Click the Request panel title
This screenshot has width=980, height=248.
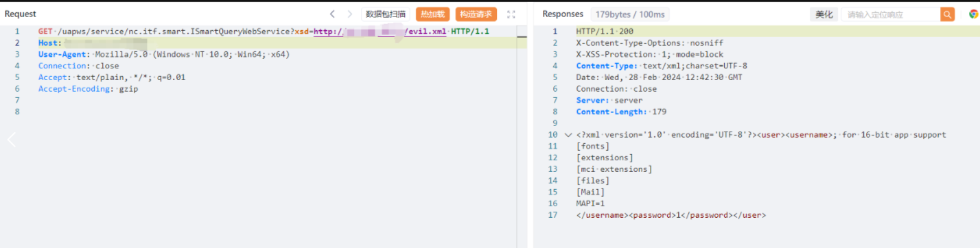pos(21,14)
